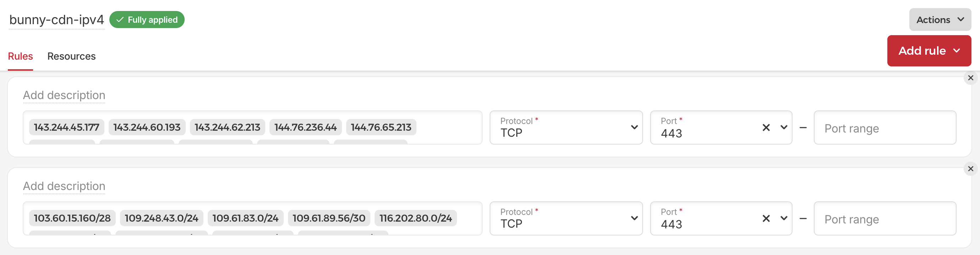
Task: Clear port 443 in second rule
Action: [766, 218]
